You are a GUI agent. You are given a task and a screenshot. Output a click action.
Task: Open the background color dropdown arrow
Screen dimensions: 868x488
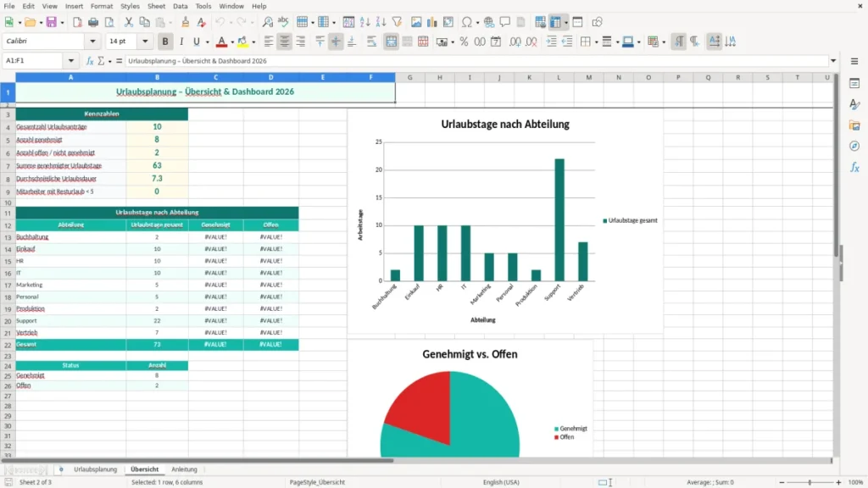(253, 42)
